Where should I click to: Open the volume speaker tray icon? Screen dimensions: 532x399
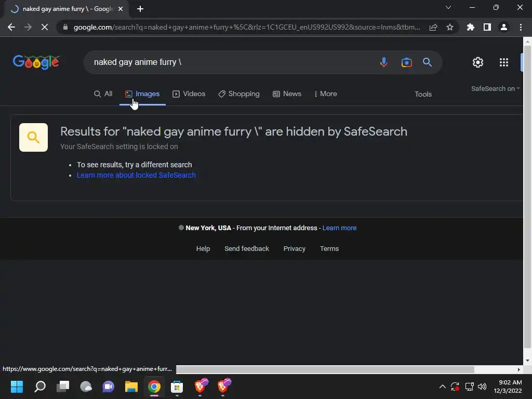[x=482, y=387]
